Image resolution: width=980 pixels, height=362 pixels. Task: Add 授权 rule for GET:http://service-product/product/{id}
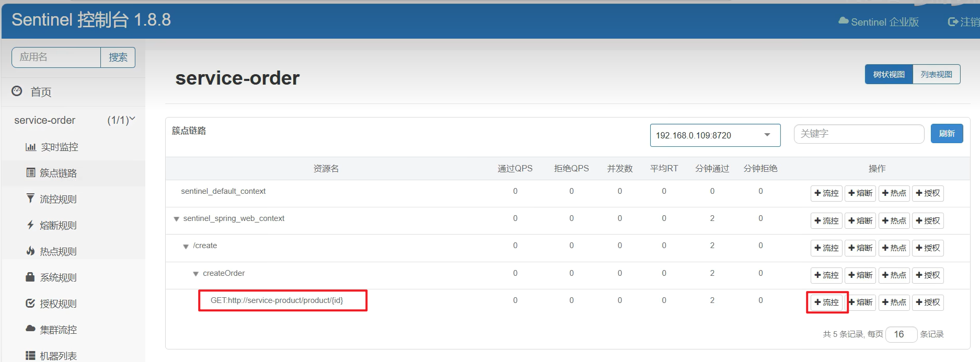coord(928,302)
